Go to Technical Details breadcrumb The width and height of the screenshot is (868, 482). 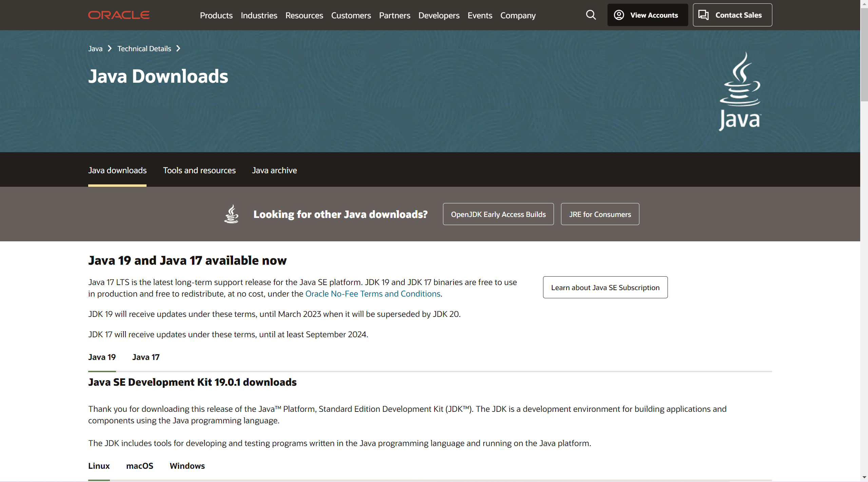tap(144, 48)
